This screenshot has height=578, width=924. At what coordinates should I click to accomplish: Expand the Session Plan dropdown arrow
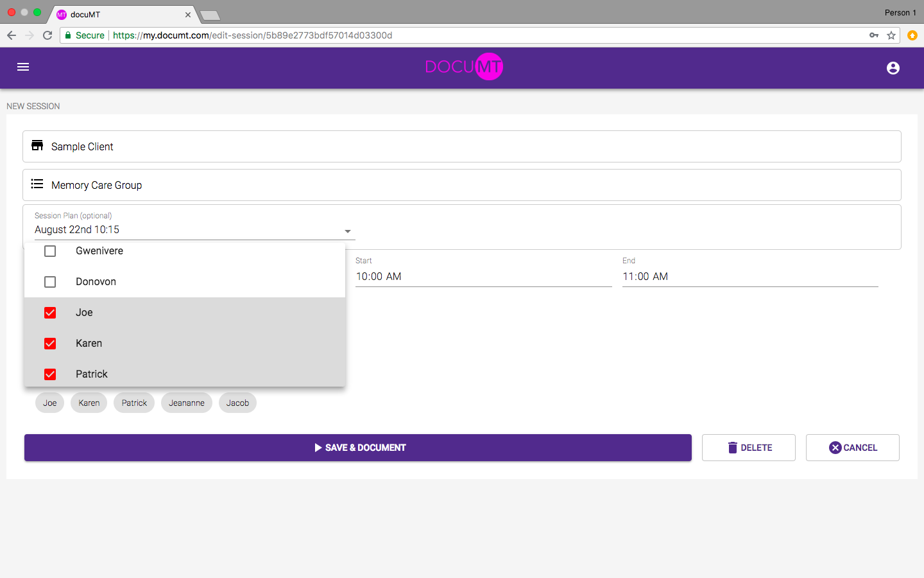tap(347, 231)
